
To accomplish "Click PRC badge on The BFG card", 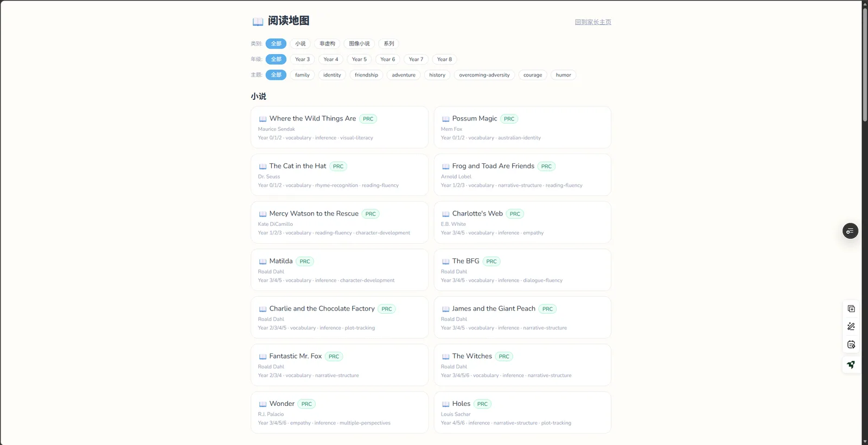I will coord(492,262).
